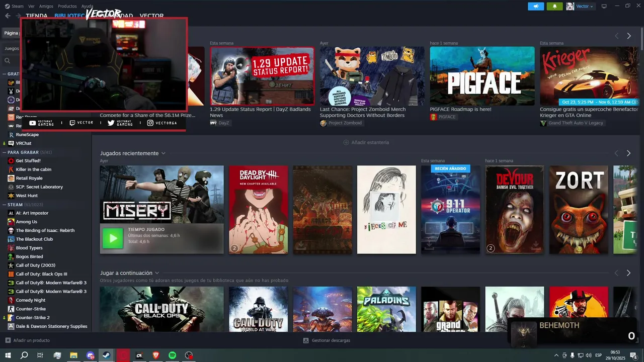Open the Jugados recientemente shelf dropdown

point(164,153)
